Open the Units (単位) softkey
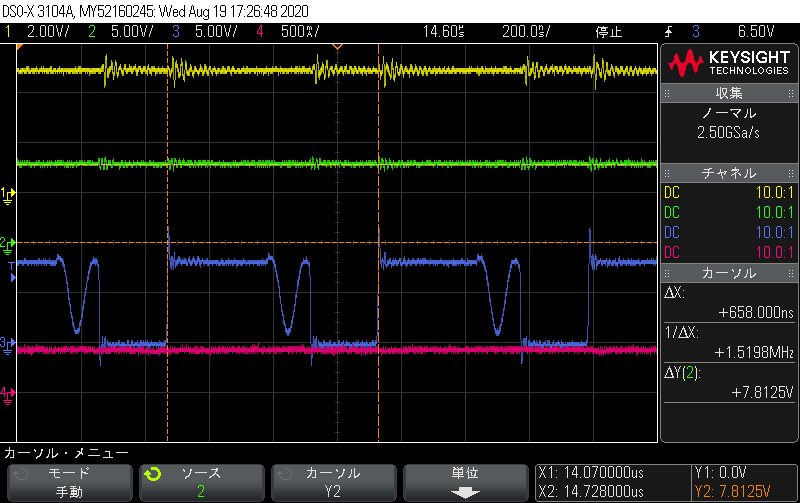The width and height of the screenshot is (800, 503). pyautogui.click(x=465, y=482)
